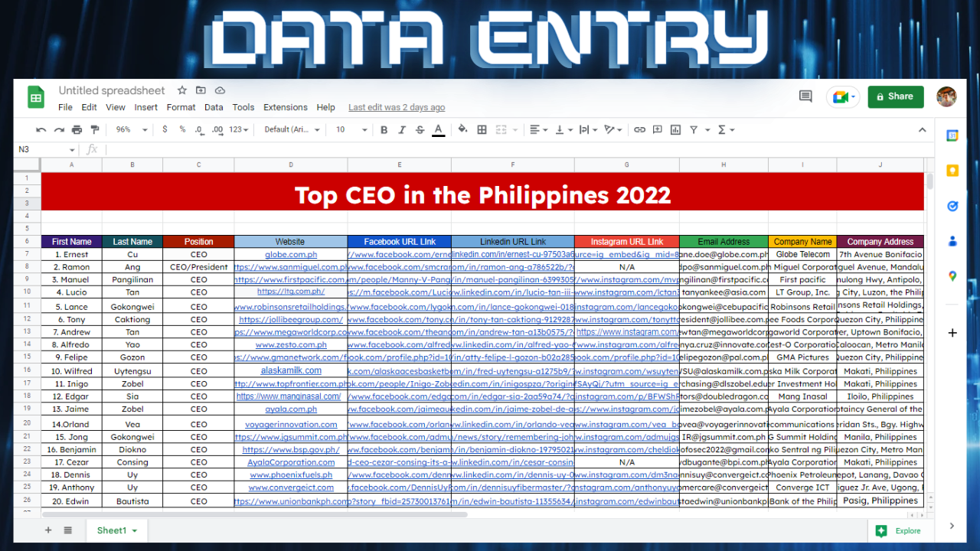Open 'Last edit was 2 days ago' link
The image size is (980, 551).
pos(397,108)
